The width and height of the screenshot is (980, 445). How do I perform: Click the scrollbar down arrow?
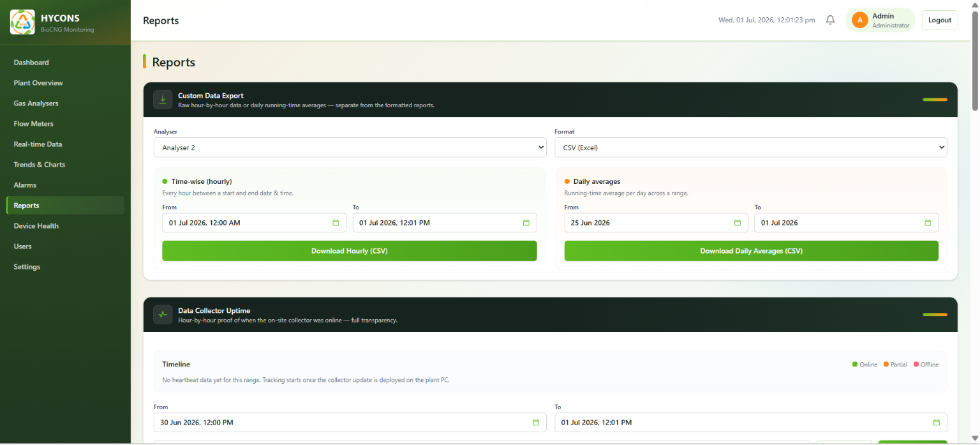coord(974,439)
